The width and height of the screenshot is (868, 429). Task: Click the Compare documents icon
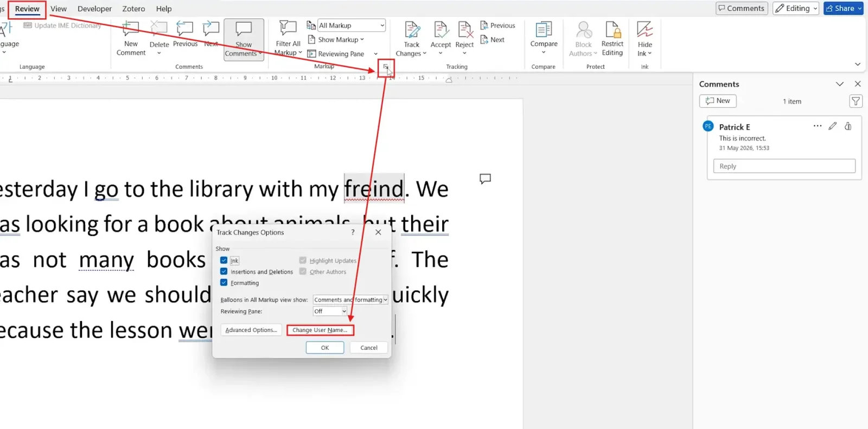(544, 29)
